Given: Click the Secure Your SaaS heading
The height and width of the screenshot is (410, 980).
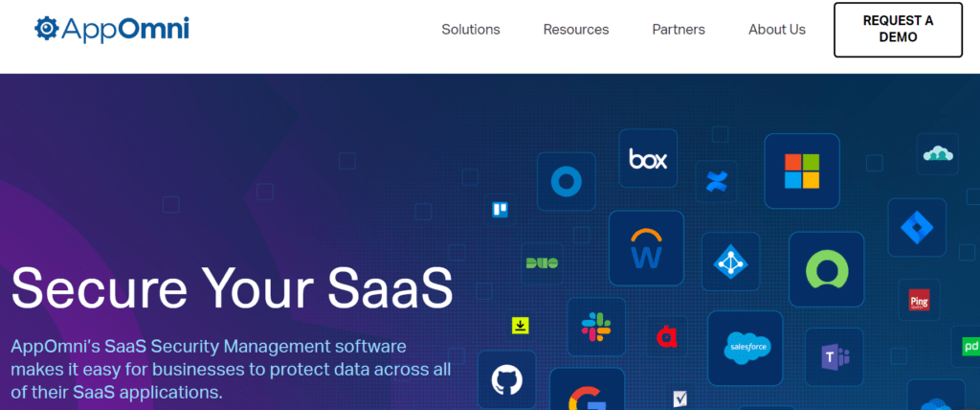Looking at the screenshot, I should click(232, 287).
